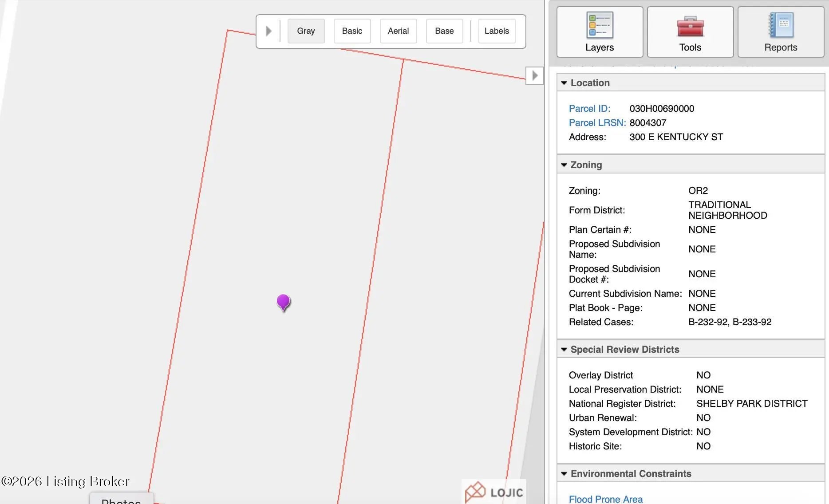829x504 pixels.
Task: Open the Parcel LRSN link
Action: tap(597, 123)
